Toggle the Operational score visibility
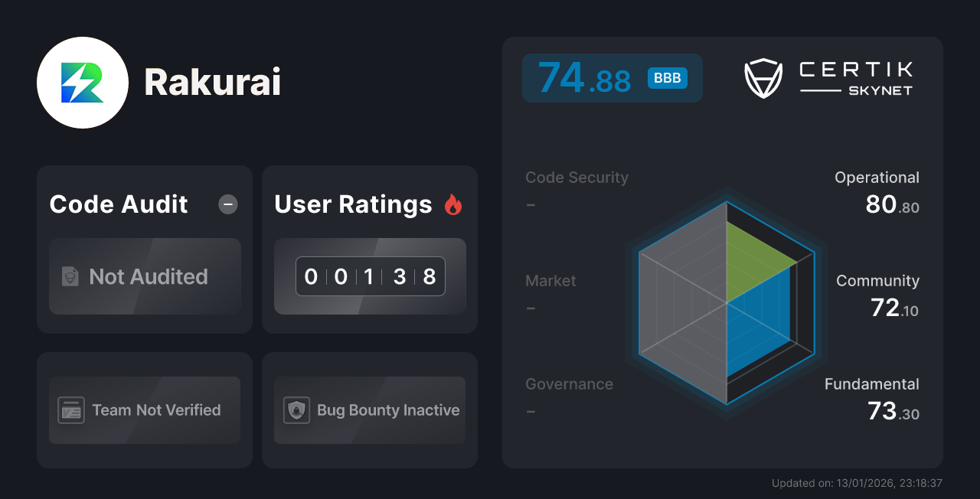 pyautogui.click(x=877, y=190)
